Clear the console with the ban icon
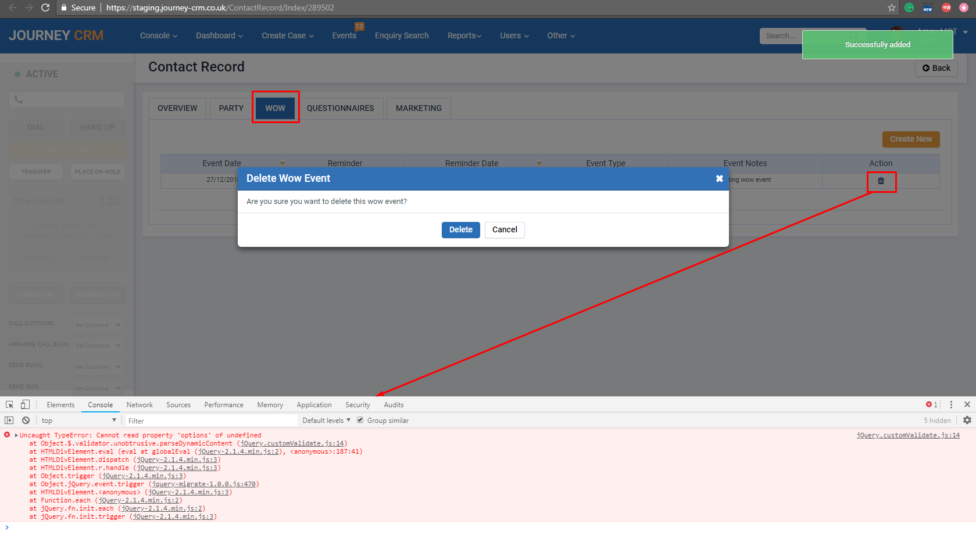 (x=26, y=420)
